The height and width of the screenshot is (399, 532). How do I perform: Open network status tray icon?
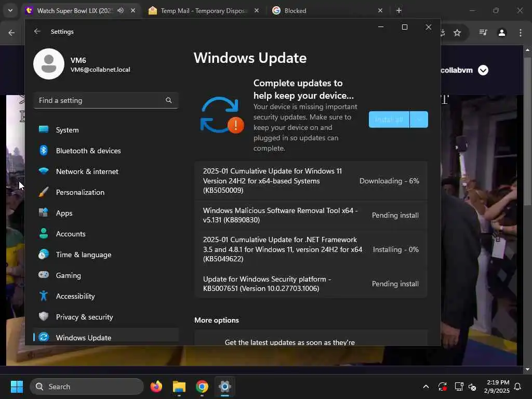(459, 387)
